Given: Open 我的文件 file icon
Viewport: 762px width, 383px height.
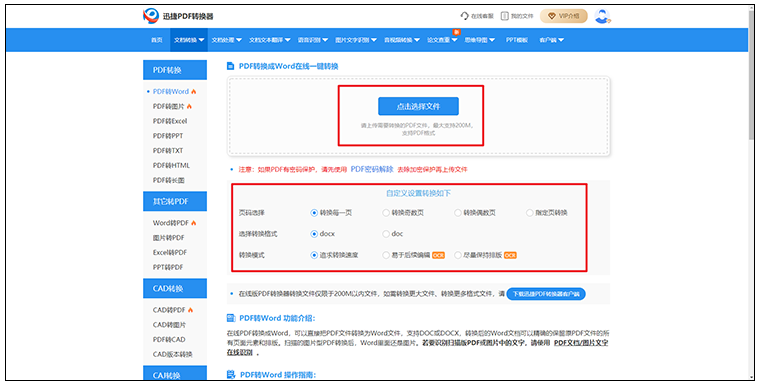Looking at the screenshot, I should [504, 16].
